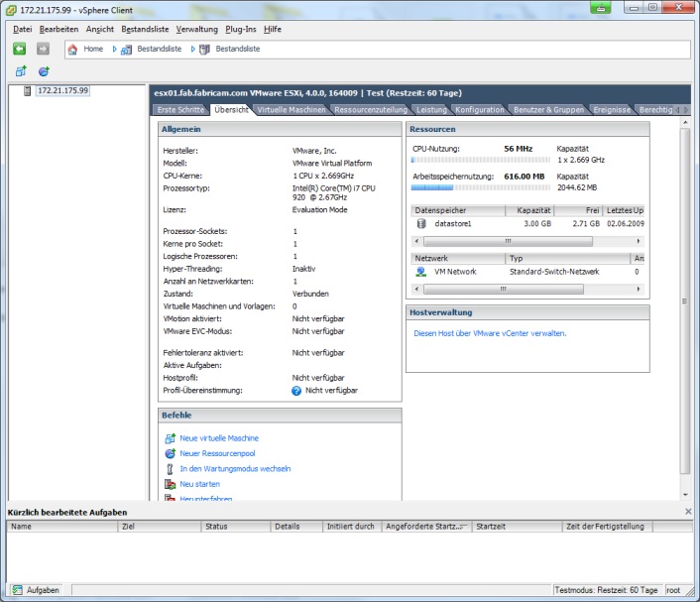Open the Verwaltung menu
700x602 pixels.
click(196, 29)
